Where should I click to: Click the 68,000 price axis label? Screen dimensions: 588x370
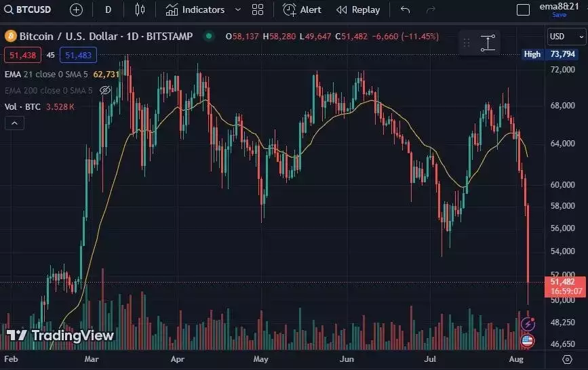click(x=562, y=105)
